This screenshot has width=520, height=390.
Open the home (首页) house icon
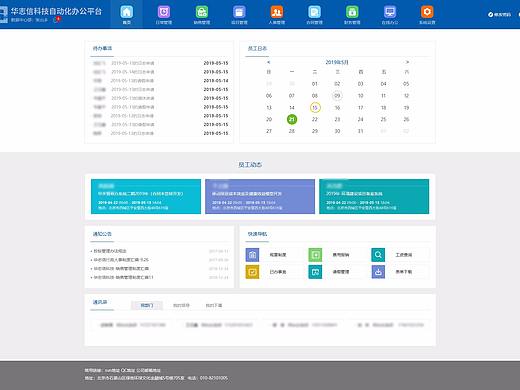[127, 12]
